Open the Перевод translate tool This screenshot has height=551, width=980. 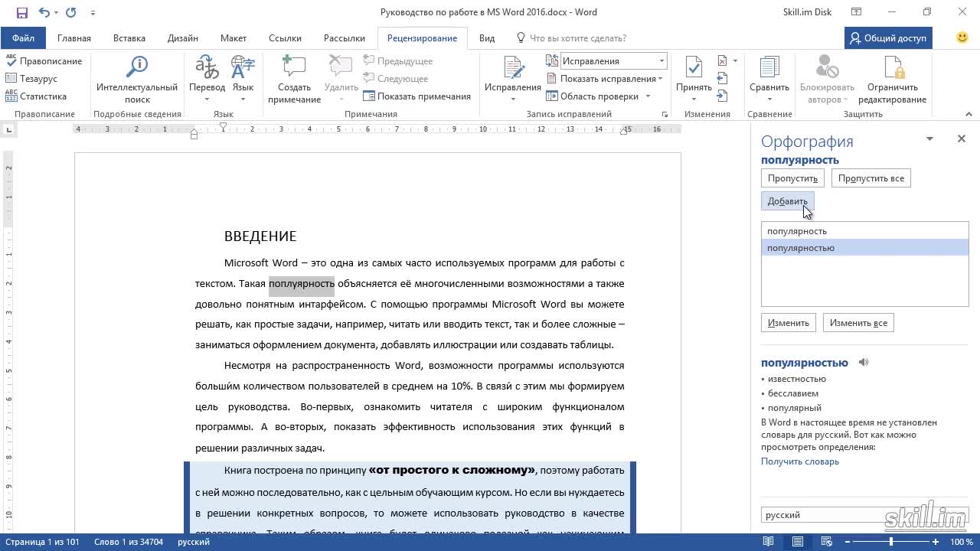[207, 80]
